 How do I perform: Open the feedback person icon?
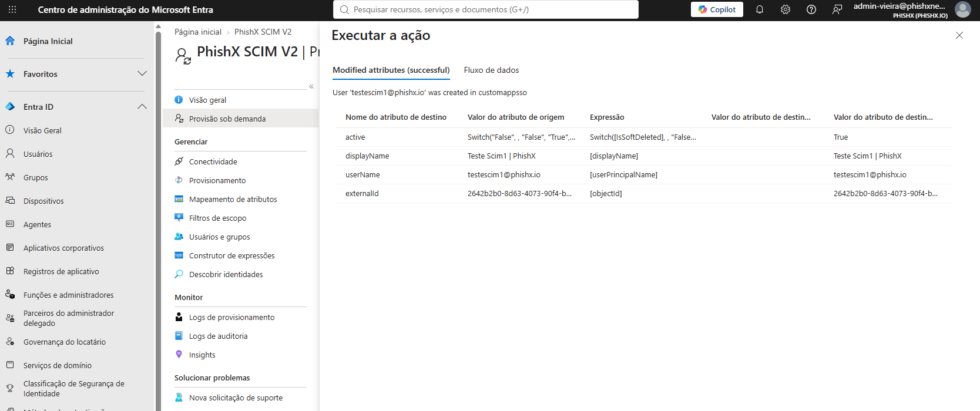pyautogui.click(x=837, y=9)
